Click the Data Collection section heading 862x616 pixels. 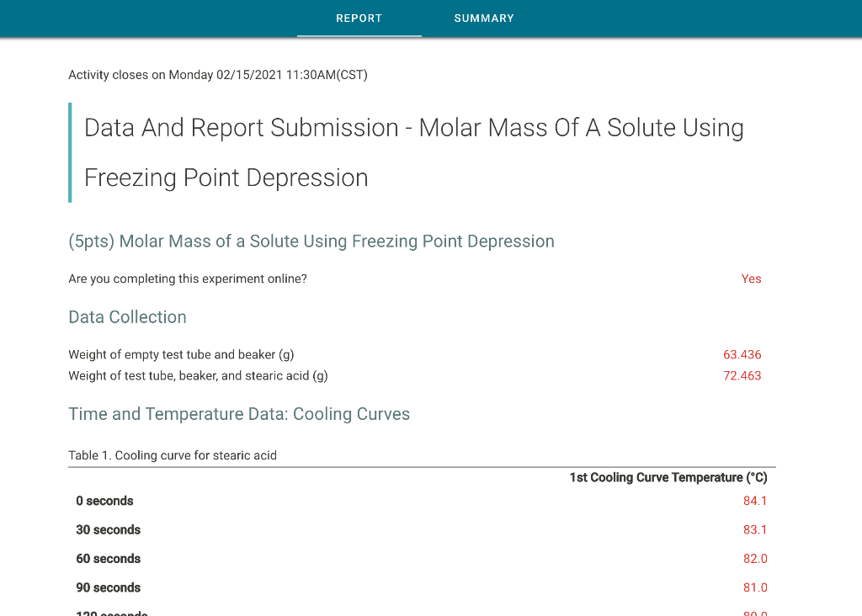tap(127, 317)
